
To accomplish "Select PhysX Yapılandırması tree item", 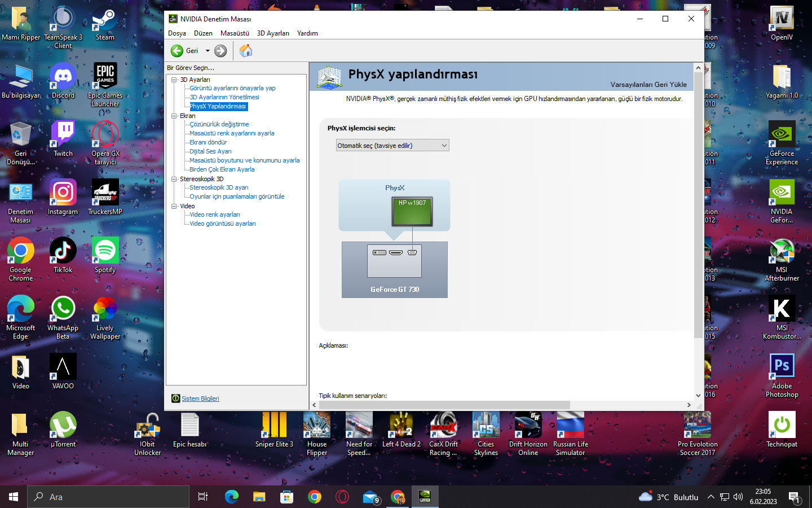I will coord(218,106).
